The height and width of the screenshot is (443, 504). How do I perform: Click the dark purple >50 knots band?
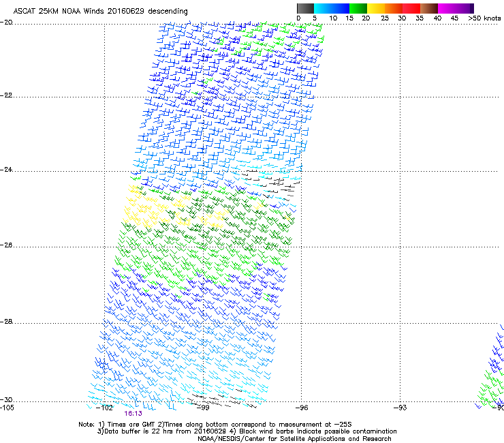(471, 8)
